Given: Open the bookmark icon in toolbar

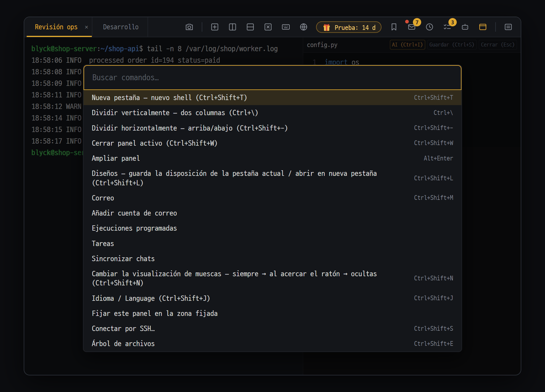Looking at the screenshot, I should coord(394,27).
